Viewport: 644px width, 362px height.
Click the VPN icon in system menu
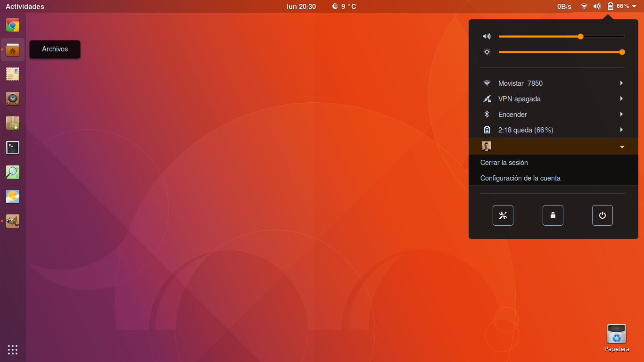[487, 99]
